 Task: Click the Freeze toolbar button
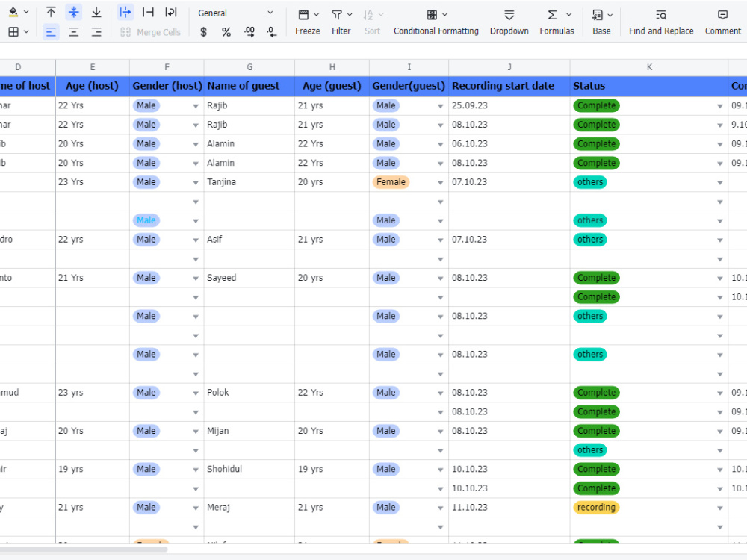[x=308, y=22]
